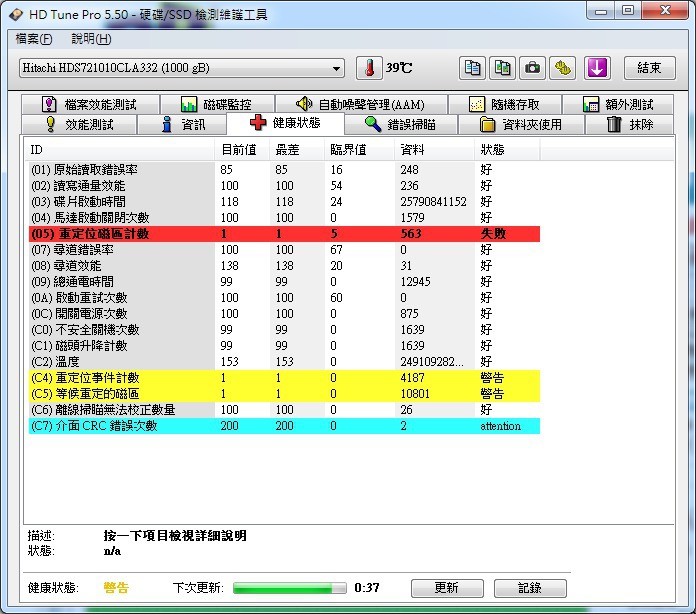Viewport: 696px width, 614px height.
Task: Click the data value 10801
Action: click(x=415, y=394)
